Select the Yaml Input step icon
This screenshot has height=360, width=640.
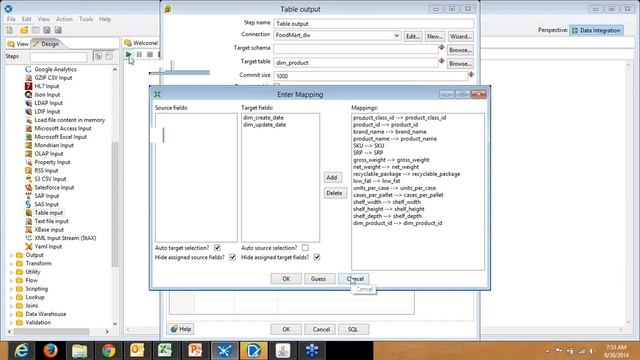[x=28, y=247]
